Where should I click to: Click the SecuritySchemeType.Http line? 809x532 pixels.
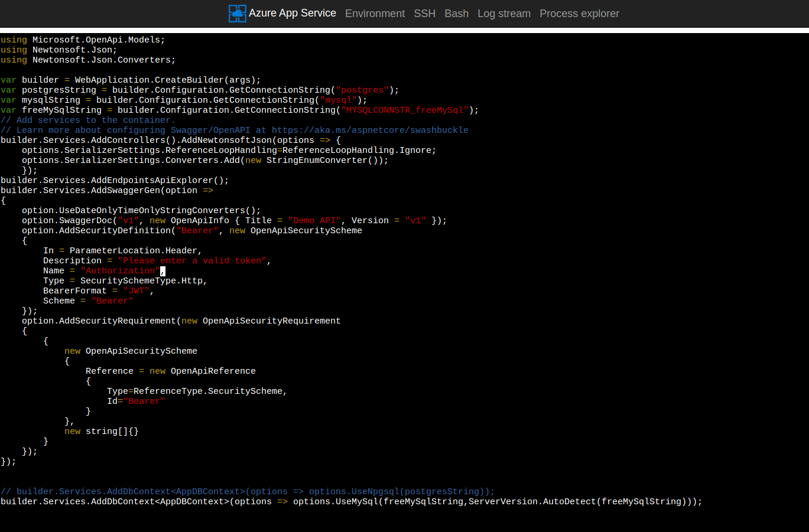125,280
